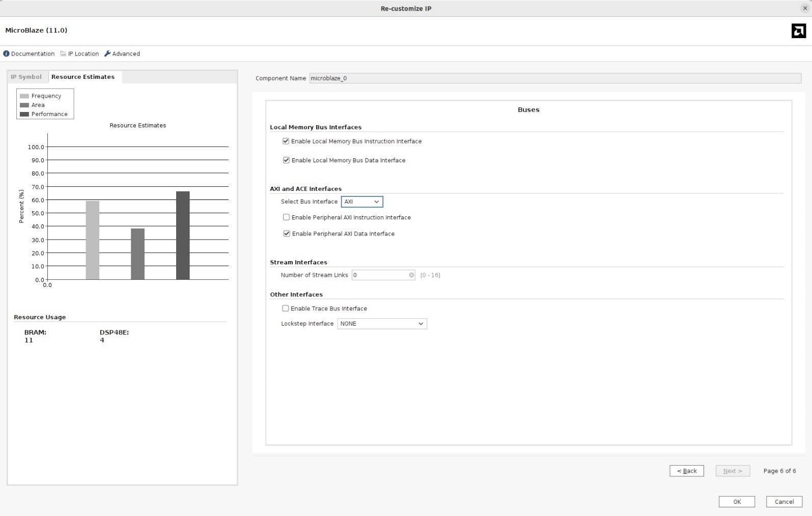Viewport: 812px width, 516px height.
Task: Click the 'Page 6 of 6' text
Action: pos(779,471)
